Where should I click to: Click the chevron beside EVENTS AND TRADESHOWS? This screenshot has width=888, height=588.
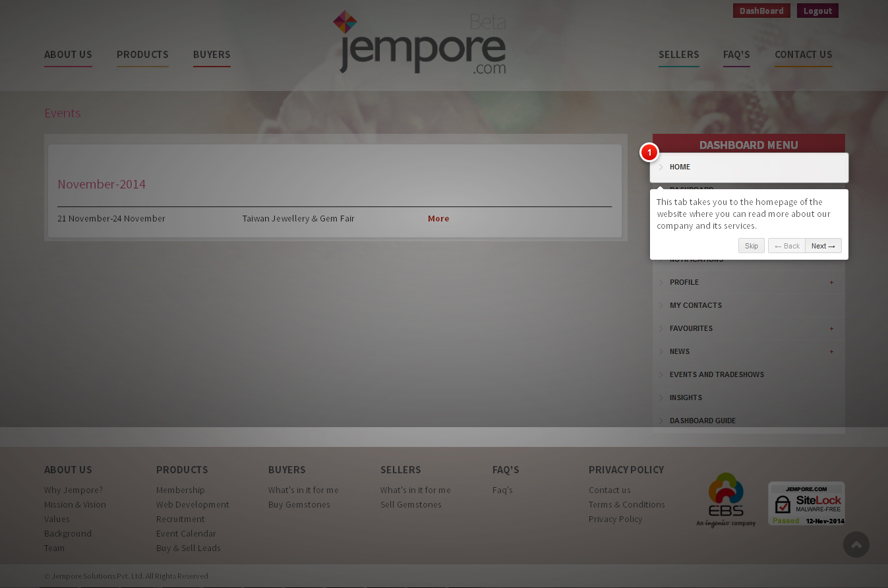(661, 374)
